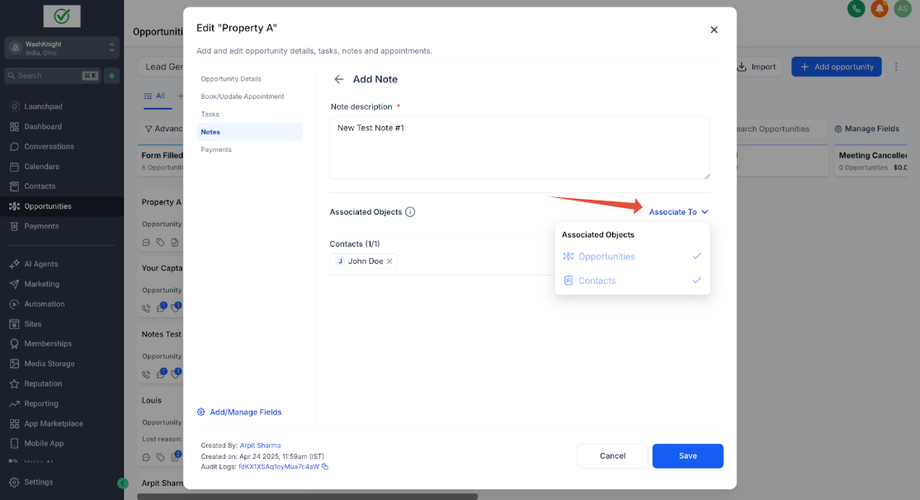Screen dimensions: 920x500
Task: Copy the audit log ID
Action: (325, 467)
